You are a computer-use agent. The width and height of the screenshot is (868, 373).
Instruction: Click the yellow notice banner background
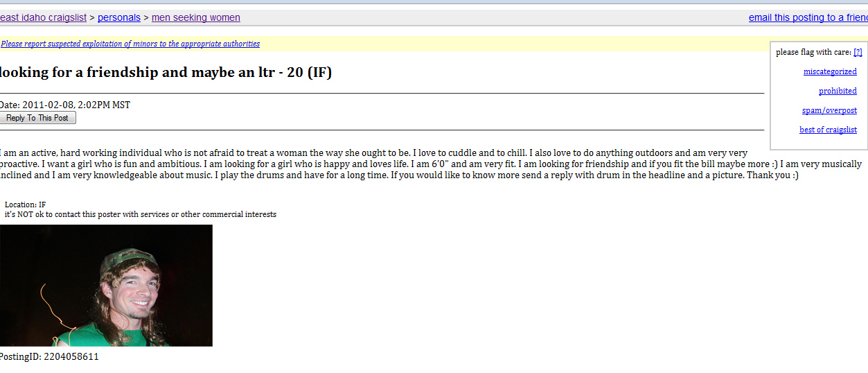pyautogui.click(x=485, y=44)
